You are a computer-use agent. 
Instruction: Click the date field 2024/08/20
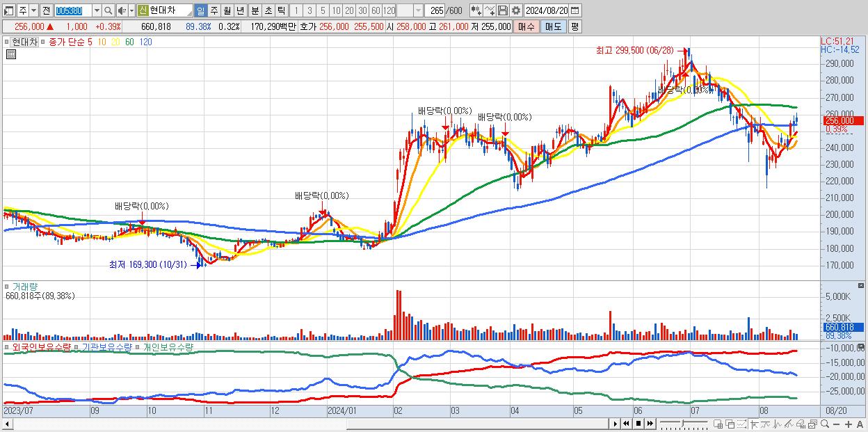click(547, 10)
